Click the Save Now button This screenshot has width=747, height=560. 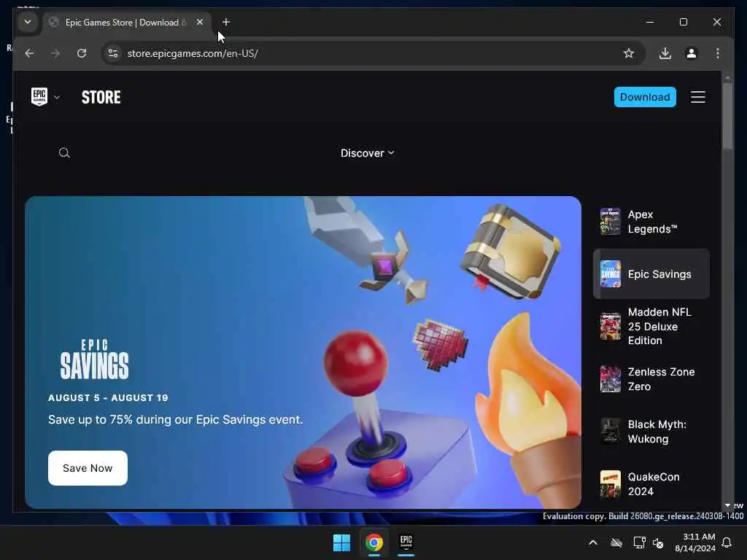point(88,468)
